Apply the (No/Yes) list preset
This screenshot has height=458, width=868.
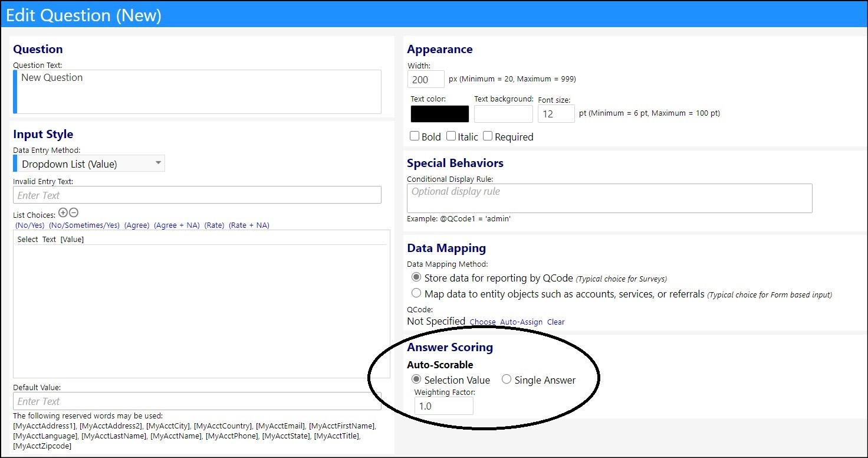pos(30,225)
